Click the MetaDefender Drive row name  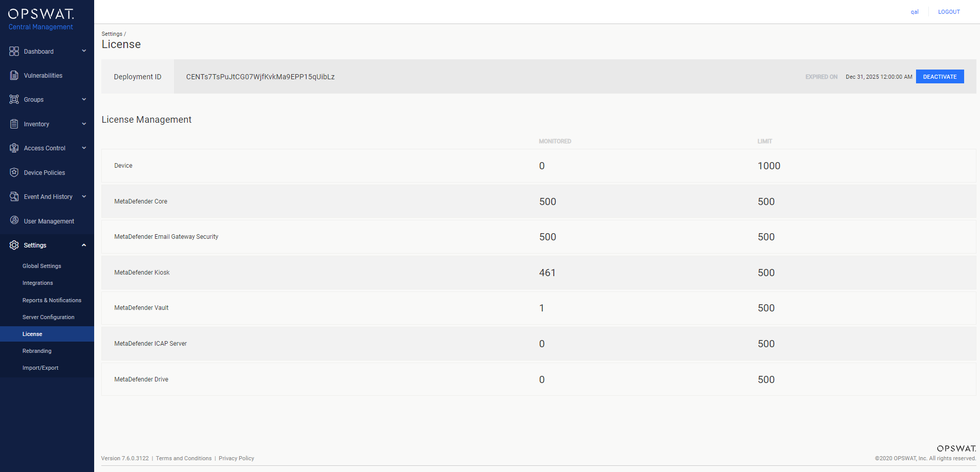click(141, 379)
